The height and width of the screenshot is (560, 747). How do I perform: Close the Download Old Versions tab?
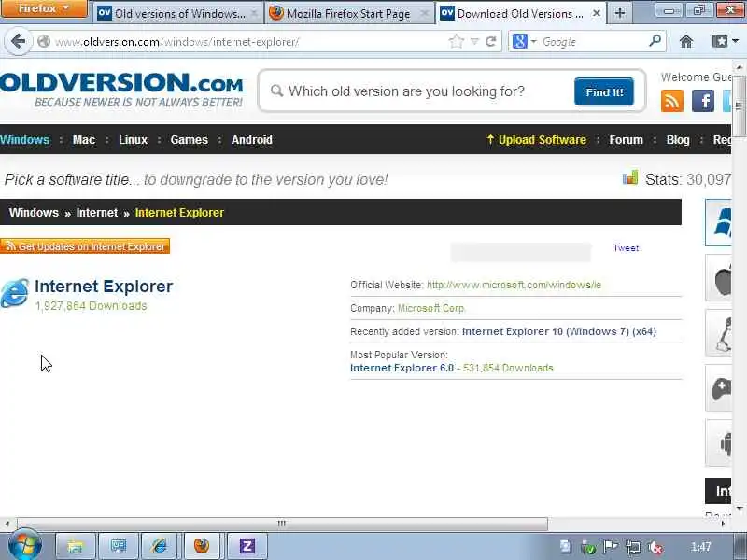pyautogui.click(x=596, y=13)
